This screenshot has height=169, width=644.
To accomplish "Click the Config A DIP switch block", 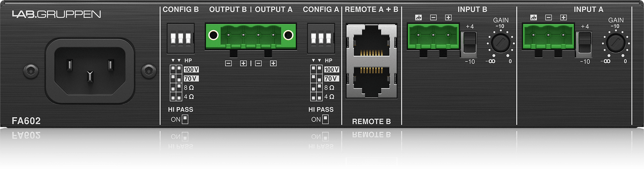I will [321, 39].
